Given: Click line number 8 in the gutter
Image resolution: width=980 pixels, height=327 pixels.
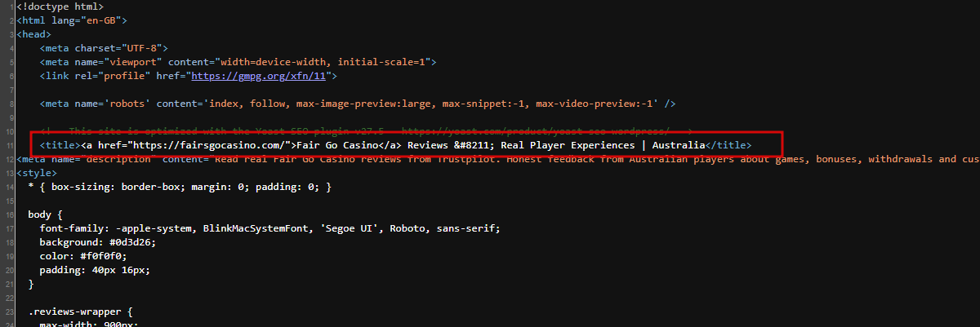Looking at the screenshot, I should coord(11,104).
